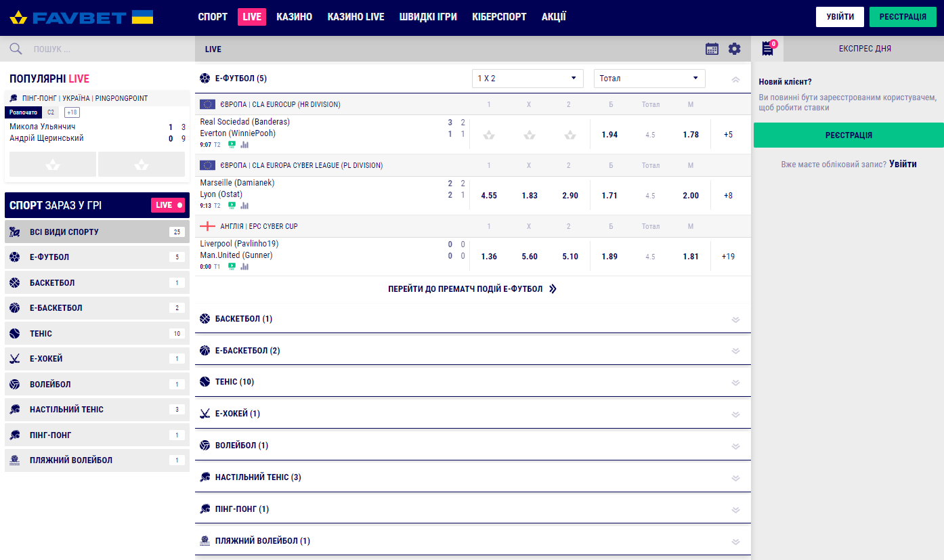Open statistics icon for Marseille match
The height and width of the screenshot is (560, 944).
tap(244, 205)
